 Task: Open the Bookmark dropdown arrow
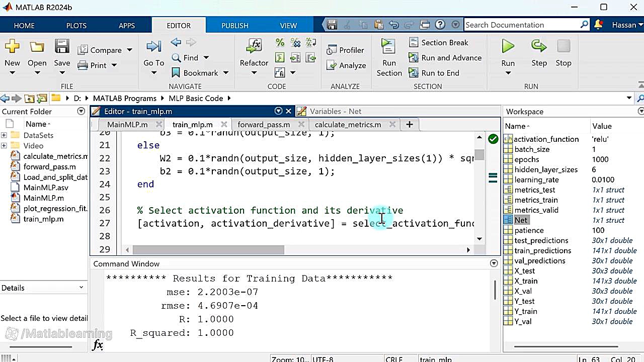[226, 73]
